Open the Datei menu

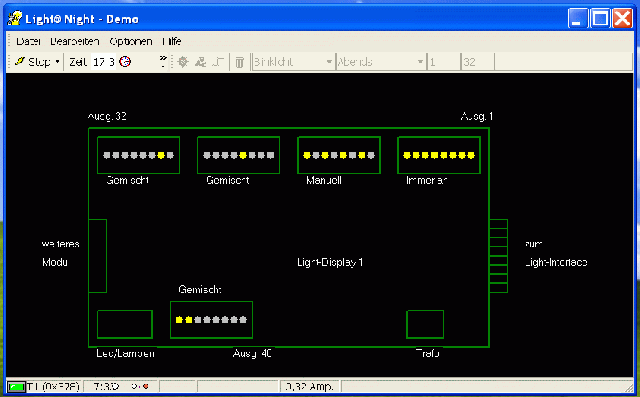coord(28,41)
